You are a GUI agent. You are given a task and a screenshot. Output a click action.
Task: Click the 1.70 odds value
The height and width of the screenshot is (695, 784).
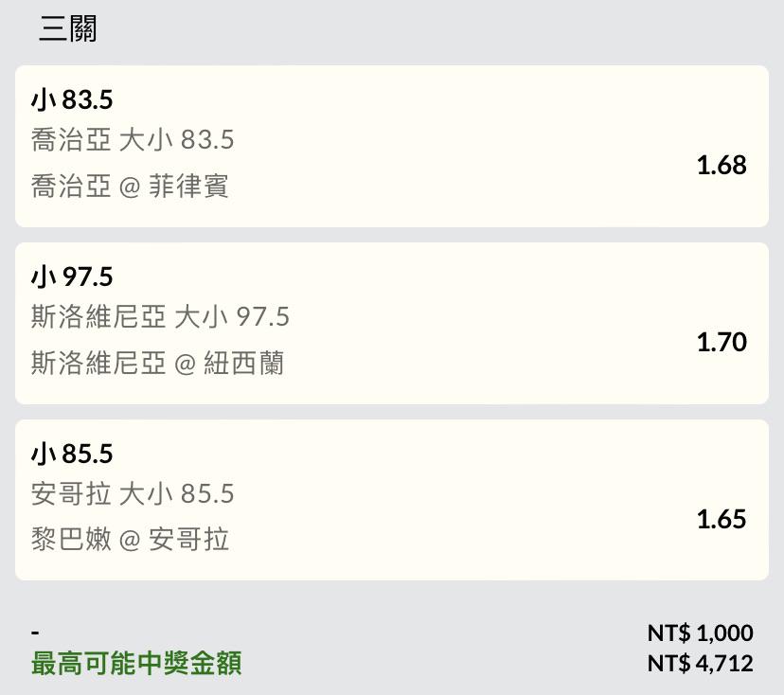coord(722,342)
